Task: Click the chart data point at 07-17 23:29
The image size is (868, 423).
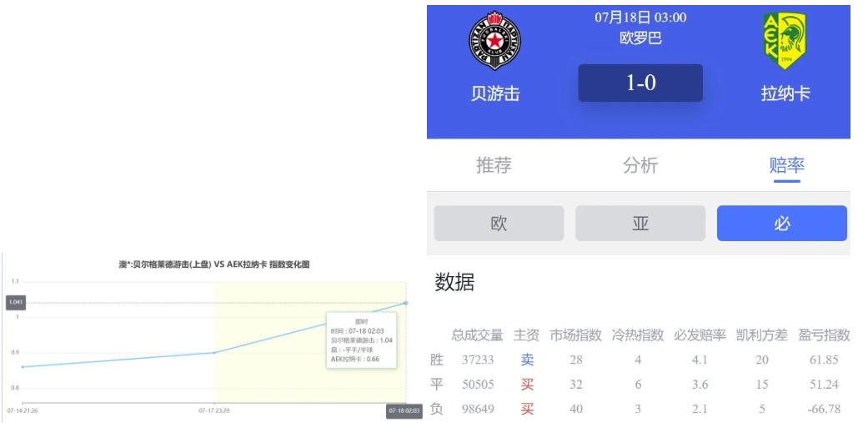Action: pos(214,353)
